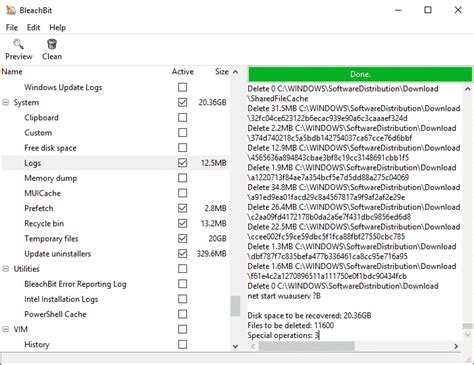This screenshot has height=365, width=474.
Task: Uncheck the Temporary files checkbox
Action: click(x=182, y=239)
